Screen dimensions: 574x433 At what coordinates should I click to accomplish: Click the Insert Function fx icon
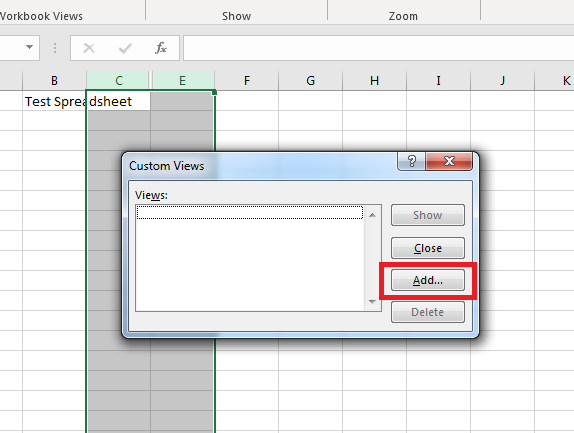(x=161, y=48)
